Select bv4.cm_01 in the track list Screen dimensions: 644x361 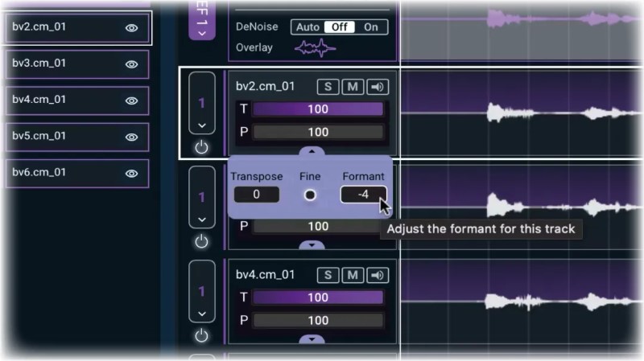tap(77, 101)
